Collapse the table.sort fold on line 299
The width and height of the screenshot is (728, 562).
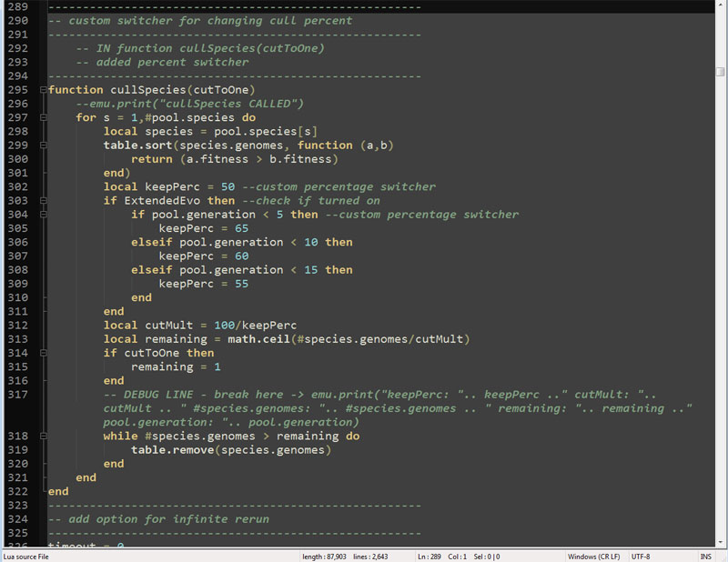click(43, 146)
